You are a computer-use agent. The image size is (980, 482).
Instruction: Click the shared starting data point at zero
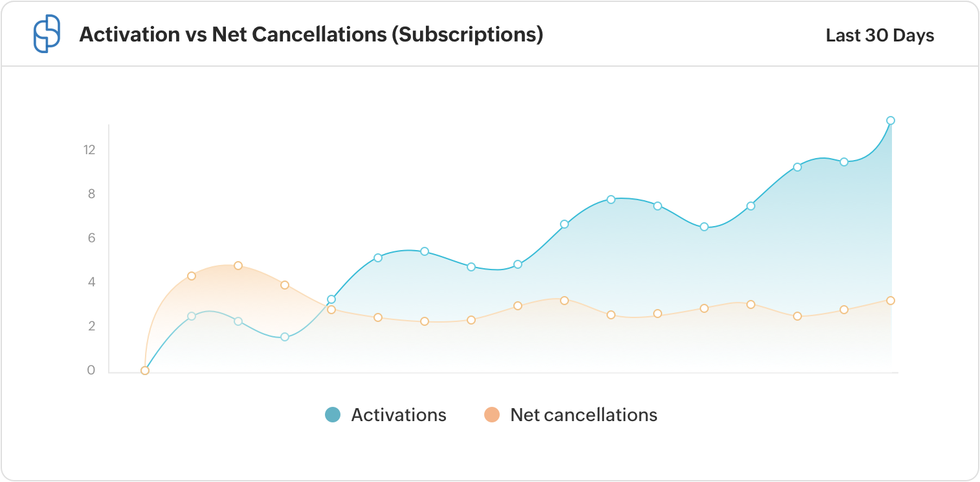click(145, 371)
